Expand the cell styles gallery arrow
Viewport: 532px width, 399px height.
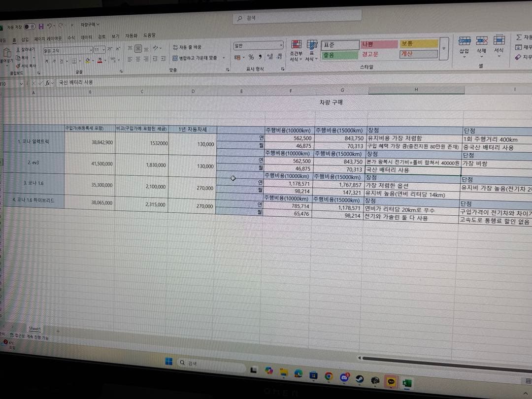(x=444, y=48)
